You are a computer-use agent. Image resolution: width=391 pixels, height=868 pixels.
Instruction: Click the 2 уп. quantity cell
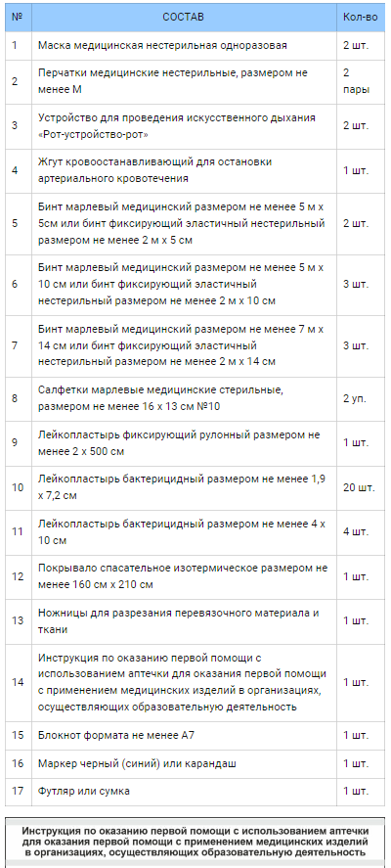tap(361, 399)
